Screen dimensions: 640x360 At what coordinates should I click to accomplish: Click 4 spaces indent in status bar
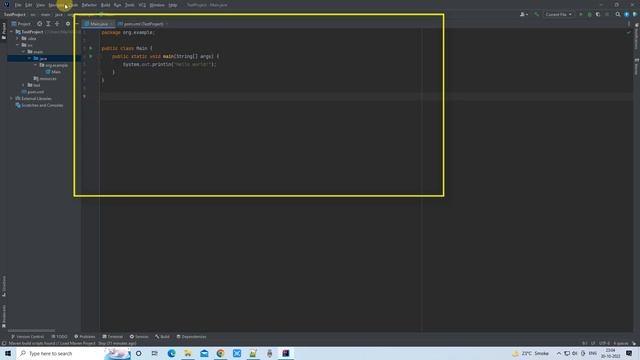point(621,343)
